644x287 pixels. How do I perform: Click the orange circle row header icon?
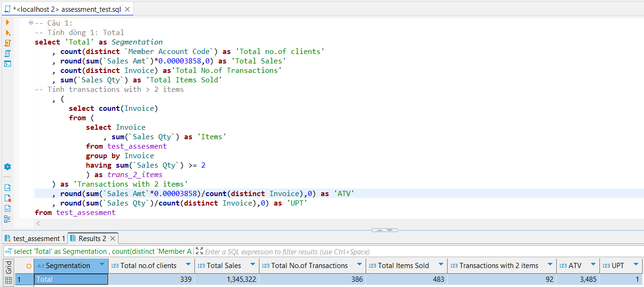(x=28, y=266)
